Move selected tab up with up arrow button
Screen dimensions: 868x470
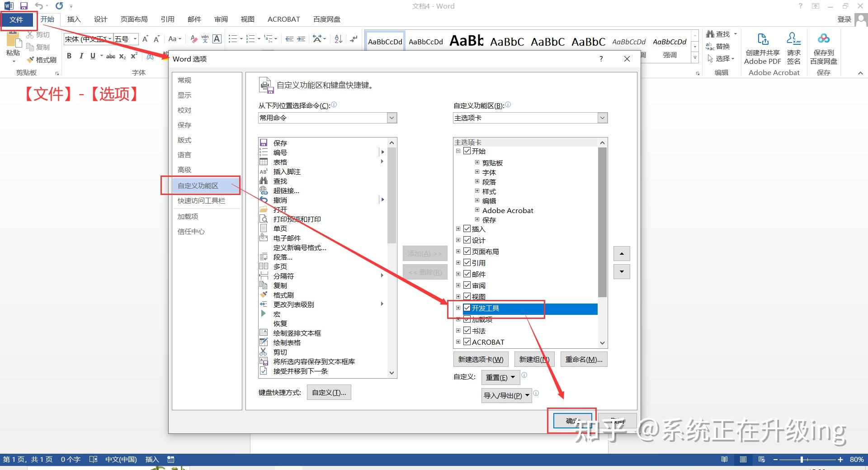coord(622,254)
